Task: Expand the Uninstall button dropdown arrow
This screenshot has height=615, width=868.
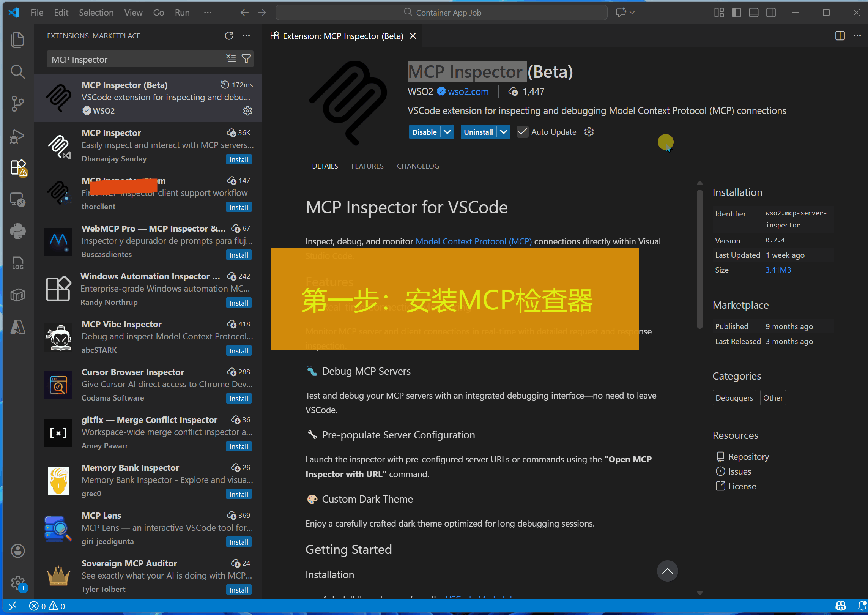Action: point(504,132)
